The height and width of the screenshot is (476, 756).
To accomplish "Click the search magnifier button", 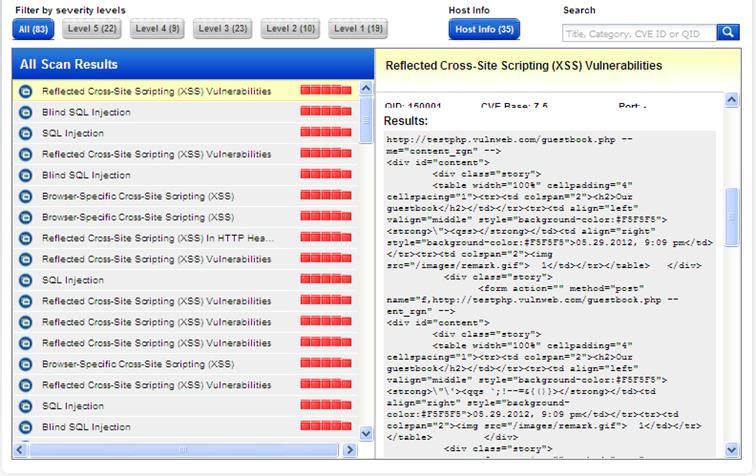I will coord(728,32).
